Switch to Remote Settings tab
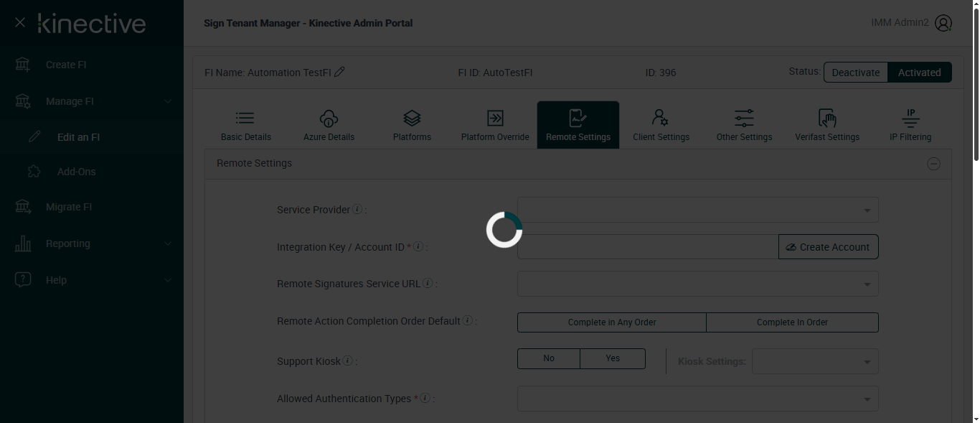The image size is (980, 423). (578, 125)
